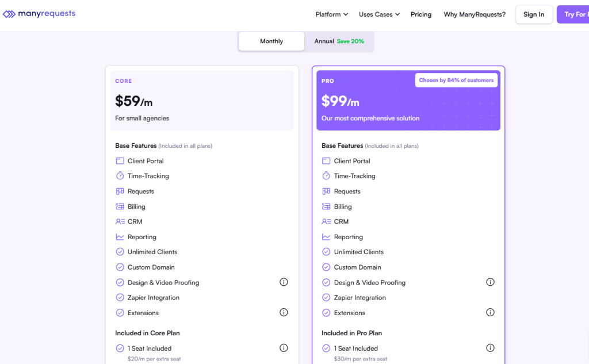The height and width of the screenshot is (364, 589).
Task: Switch billing to Annual Save 20%
Action: pos(339,41)
